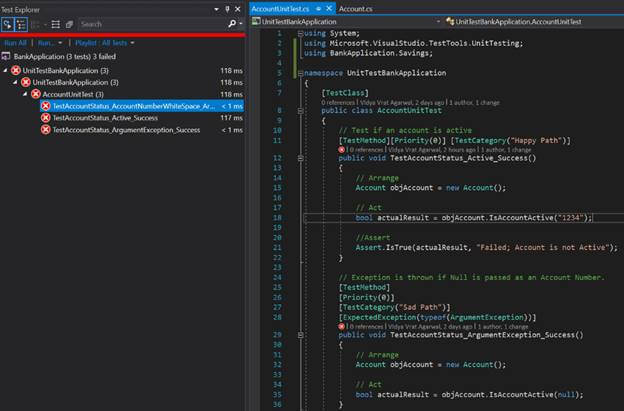Screen dimensions: 624x411
Task: Click CodeLens failed test icon above line 12
Action: 341,150
